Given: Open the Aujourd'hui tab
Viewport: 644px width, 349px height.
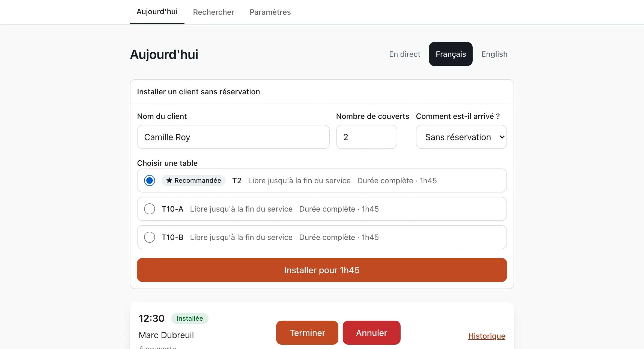Looking at the screenshot, I should point(157,12).
